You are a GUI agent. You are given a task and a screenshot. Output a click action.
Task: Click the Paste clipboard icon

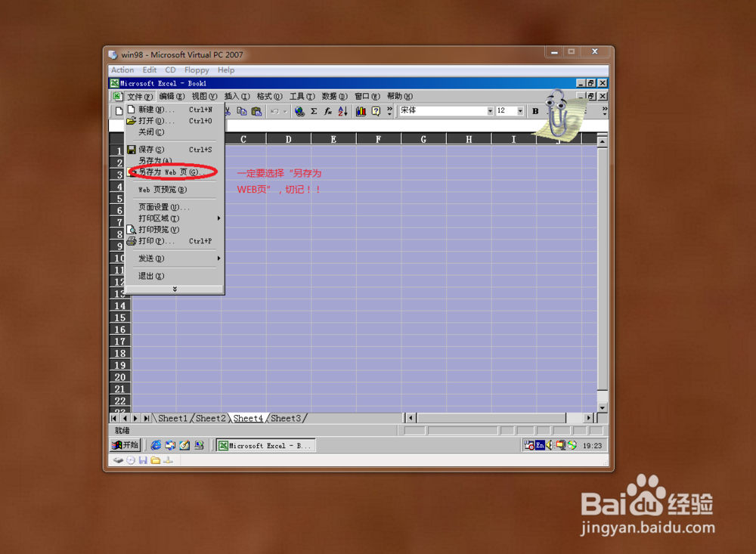[x=256, y=111]
